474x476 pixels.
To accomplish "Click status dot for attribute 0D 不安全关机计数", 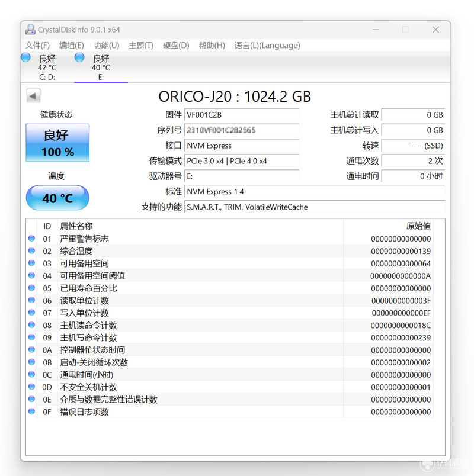I will click(x=31, y=387).
